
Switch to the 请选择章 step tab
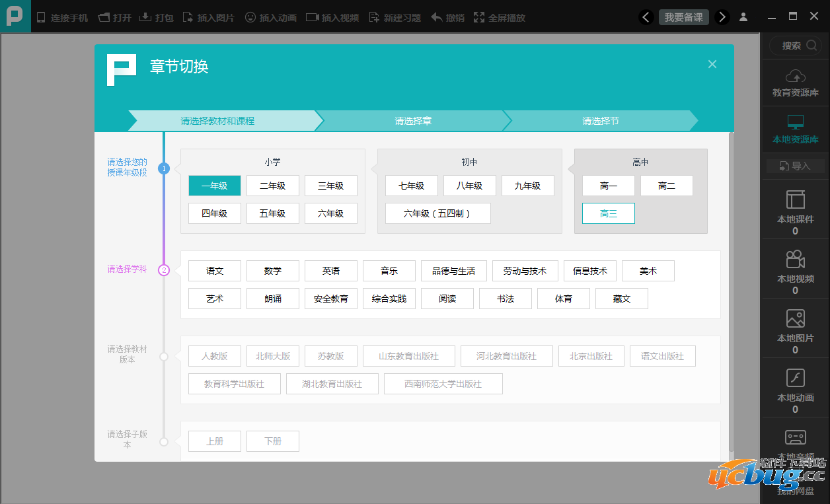pos(413,121)
